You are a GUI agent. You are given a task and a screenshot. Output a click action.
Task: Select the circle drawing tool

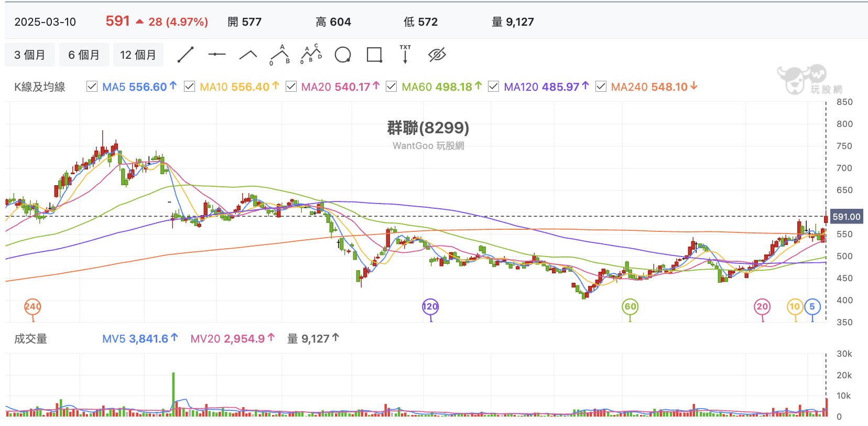(343, 55)
